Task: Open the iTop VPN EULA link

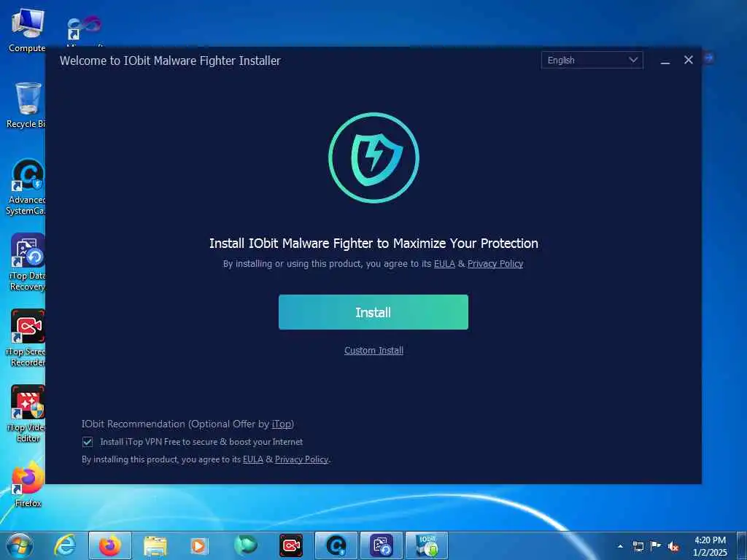Action: [x=253, y=459]
